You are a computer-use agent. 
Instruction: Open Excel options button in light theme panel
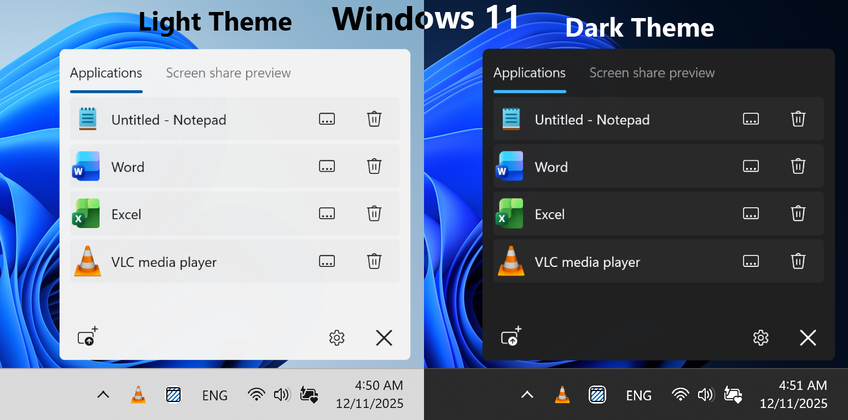pos(327,214)
